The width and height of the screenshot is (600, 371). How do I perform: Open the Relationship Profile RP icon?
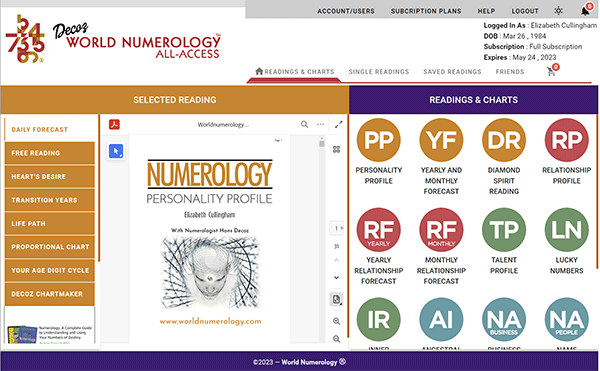coord(567,140)
